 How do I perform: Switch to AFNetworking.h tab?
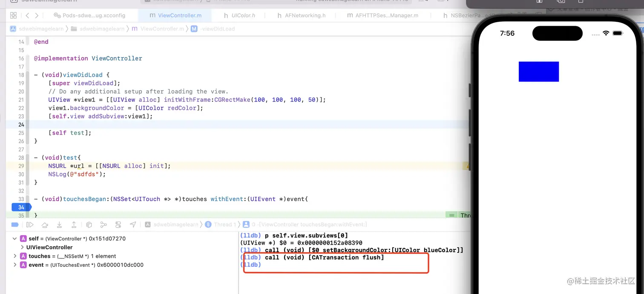301,15
